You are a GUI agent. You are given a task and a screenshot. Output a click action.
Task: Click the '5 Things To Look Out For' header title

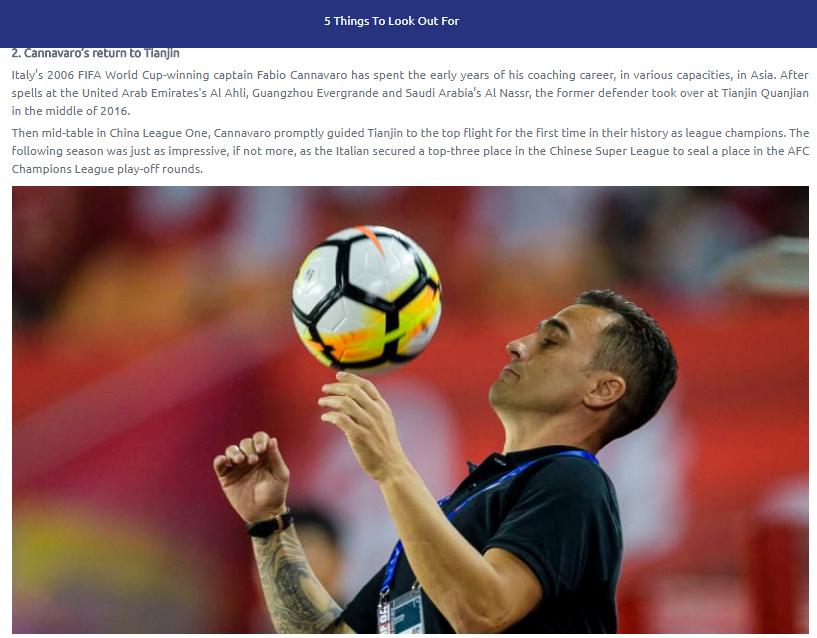pos(391,21)
